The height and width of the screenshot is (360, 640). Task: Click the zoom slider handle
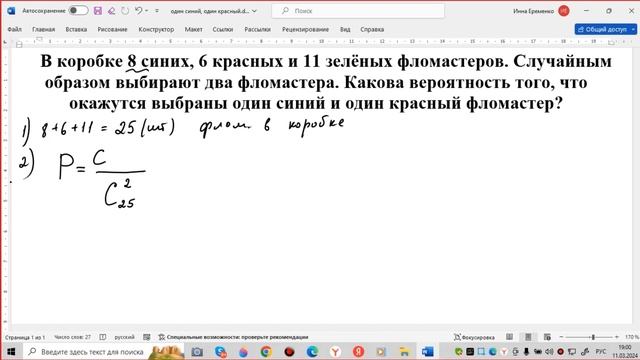[x=593, y=337]
